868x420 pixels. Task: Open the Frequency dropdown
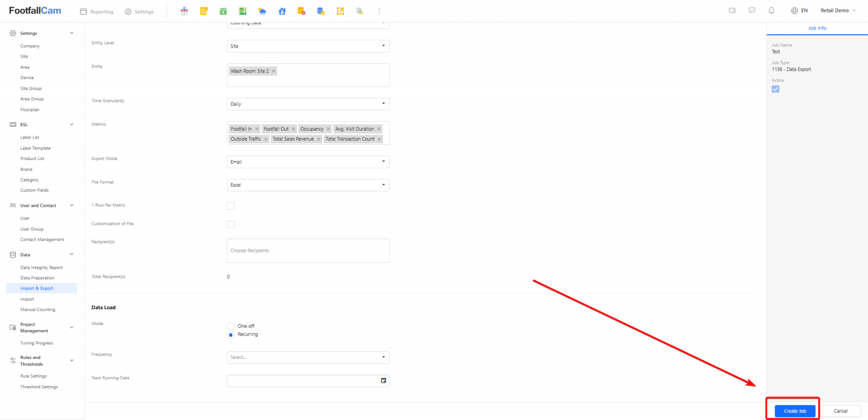pyautogui.click(x=308, y=357)
